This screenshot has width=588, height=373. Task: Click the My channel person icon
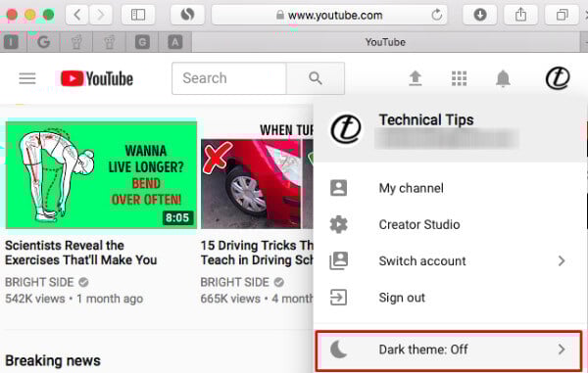(x=339, y=188)
